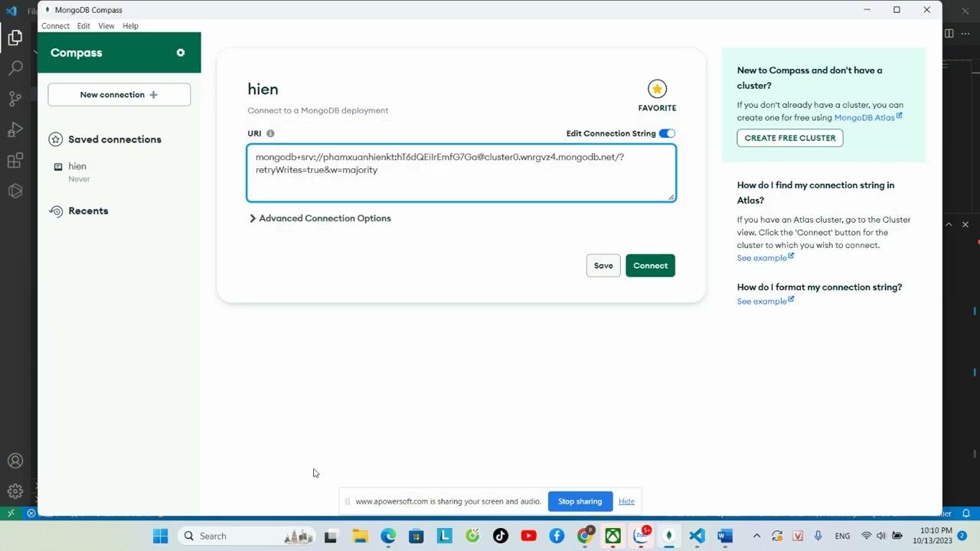The height and width of the screenshot is (551, 980).
Task: Open VS Code Extensions icon
Action: pos(15,160)
